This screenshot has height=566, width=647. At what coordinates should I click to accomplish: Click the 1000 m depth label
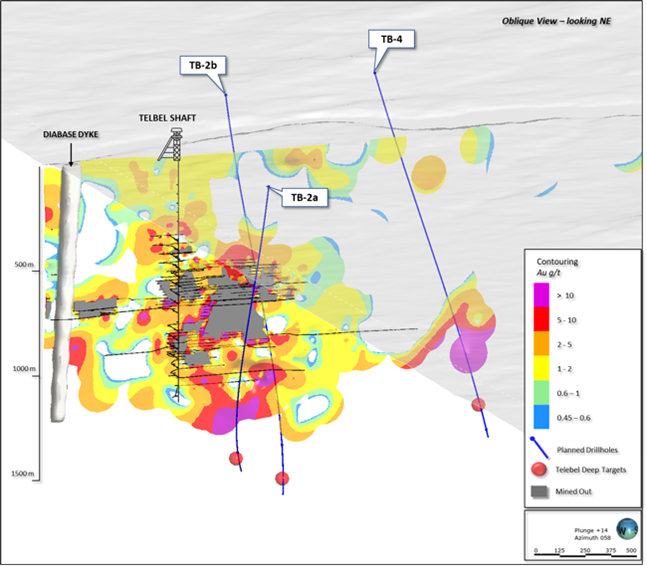[24, 368]
